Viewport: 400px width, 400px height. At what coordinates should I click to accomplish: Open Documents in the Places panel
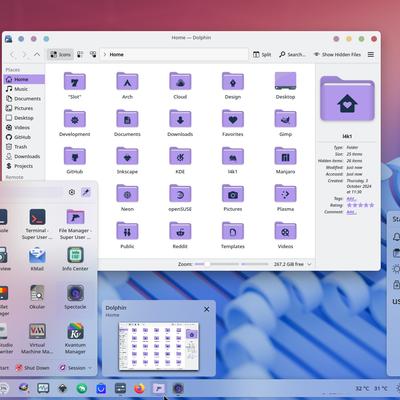[x=24, y=99]
